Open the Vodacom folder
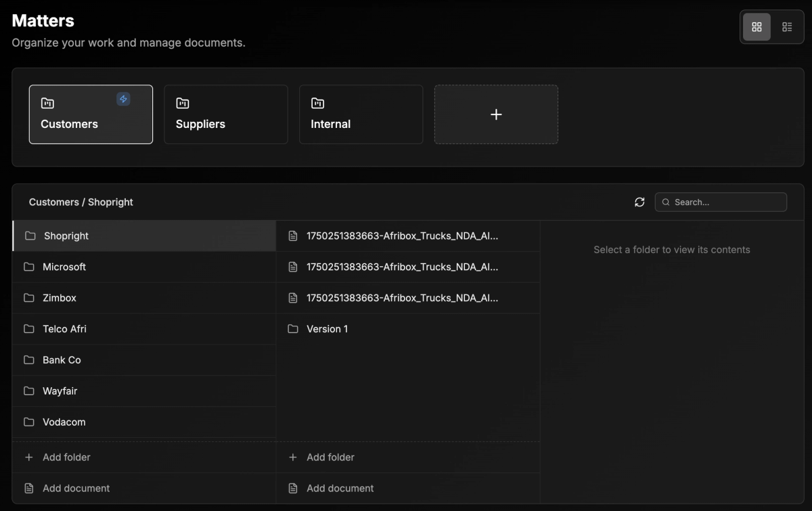Image resolution: width=812 pixels, height=511 pixels. [144, 422]
